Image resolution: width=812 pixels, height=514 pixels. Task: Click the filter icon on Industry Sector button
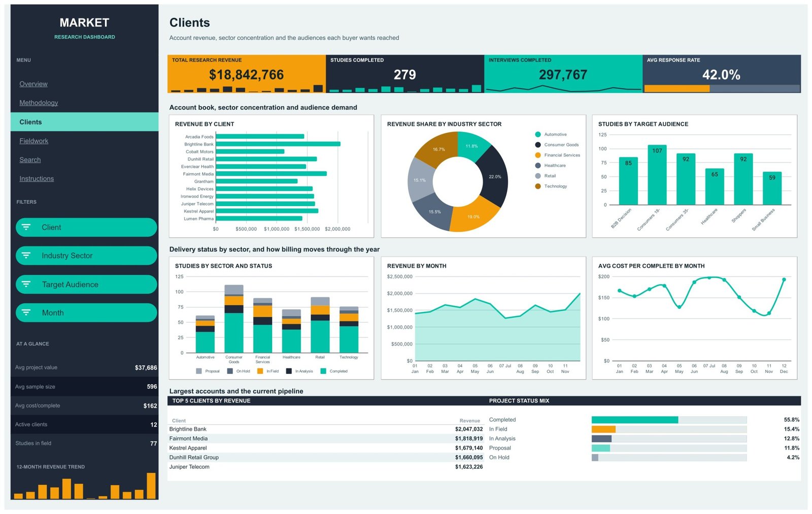click(x=26, y=256)
